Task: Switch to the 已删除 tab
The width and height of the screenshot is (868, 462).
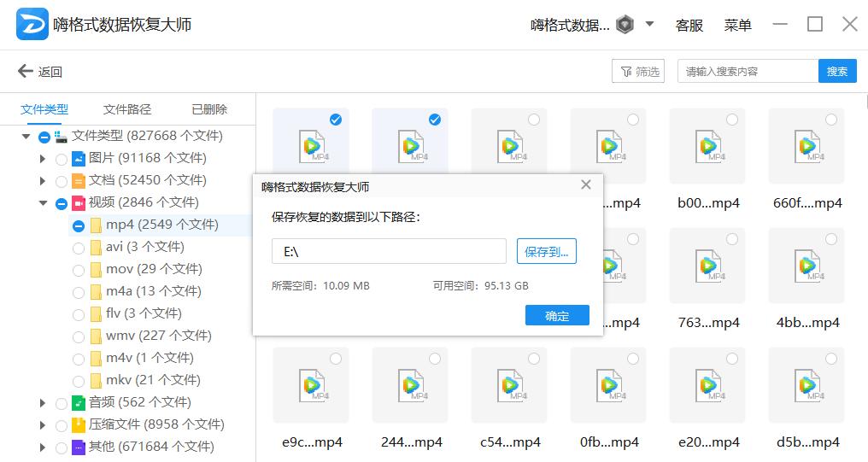Action: click(x=209, y=109)
